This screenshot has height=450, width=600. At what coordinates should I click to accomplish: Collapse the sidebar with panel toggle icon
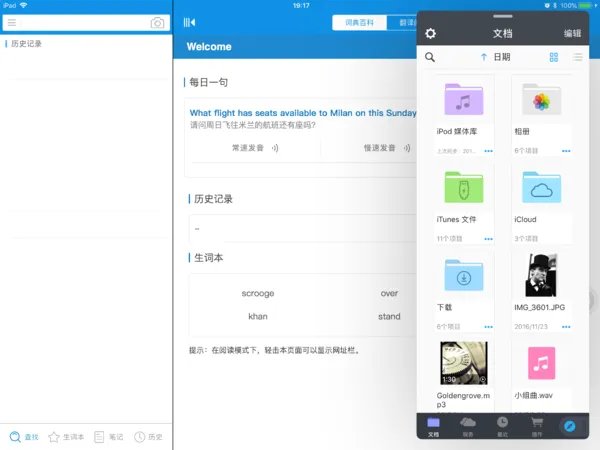189,23
